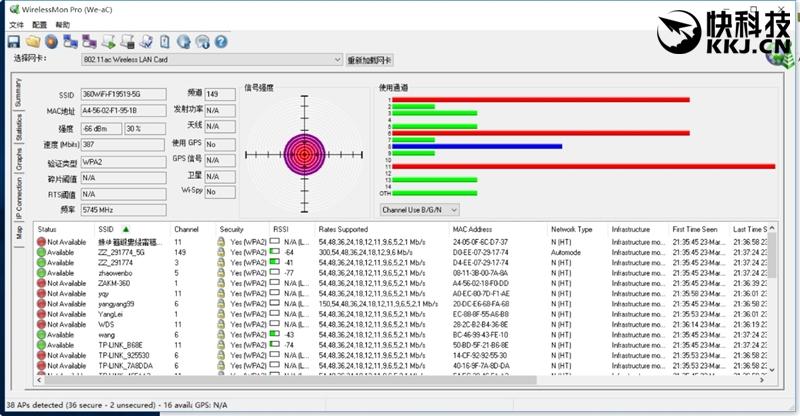800x416 pixels.
Task: Open a file with the folder icon
Action: point(33,42)
